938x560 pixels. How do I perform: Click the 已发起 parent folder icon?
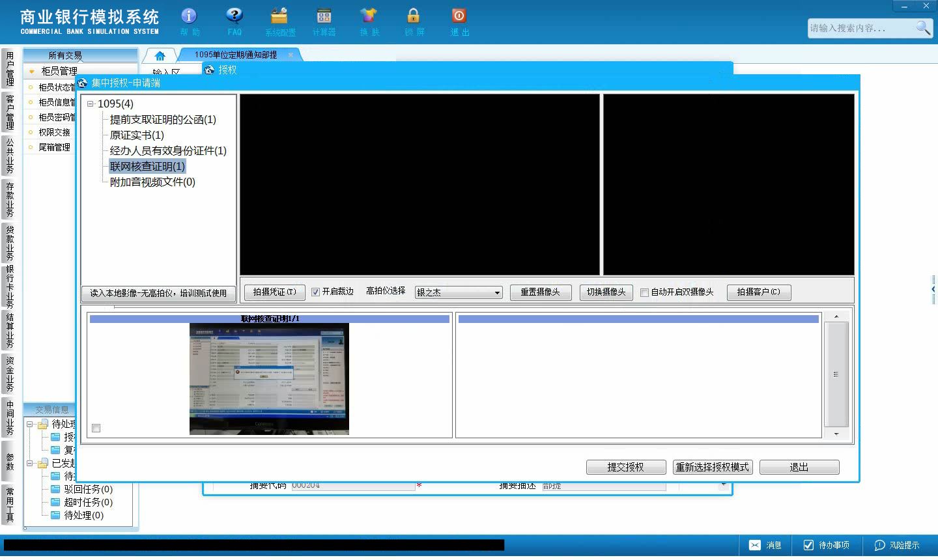[43, 463]
